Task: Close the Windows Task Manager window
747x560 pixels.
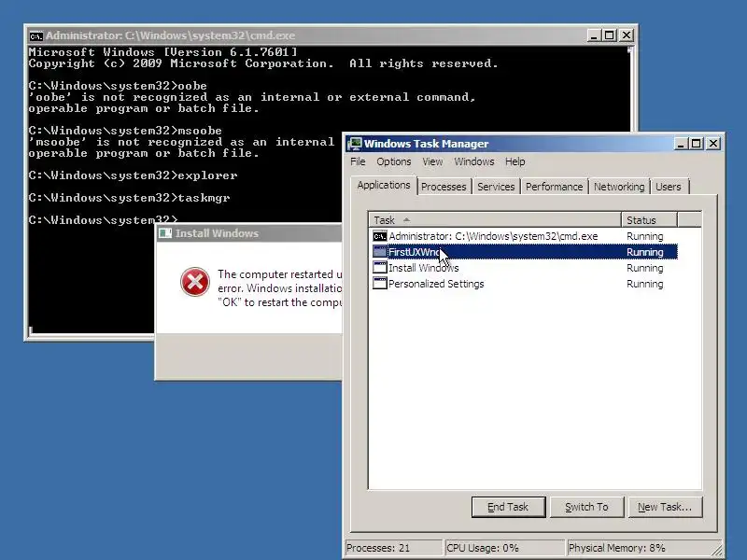Action: pos(713,144)
